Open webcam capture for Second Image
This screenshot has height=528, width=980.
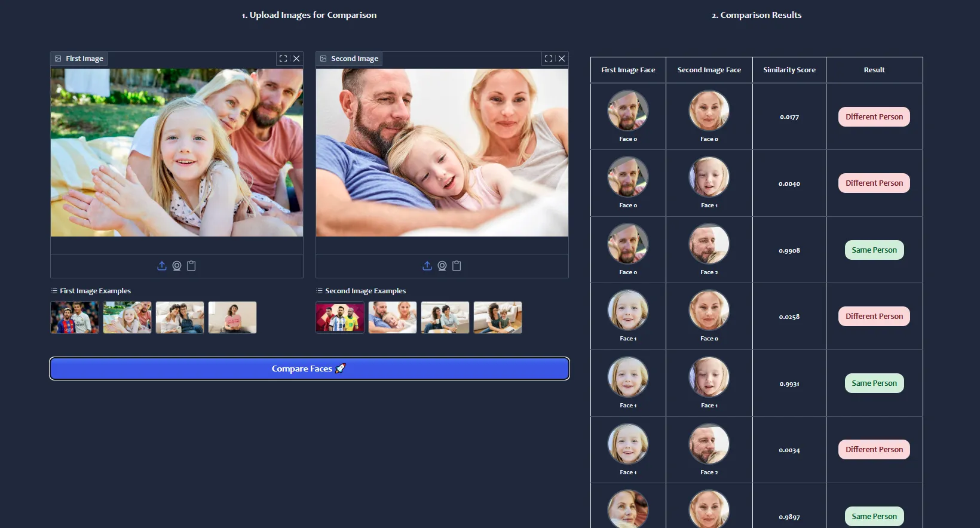[x=442, y=266]
